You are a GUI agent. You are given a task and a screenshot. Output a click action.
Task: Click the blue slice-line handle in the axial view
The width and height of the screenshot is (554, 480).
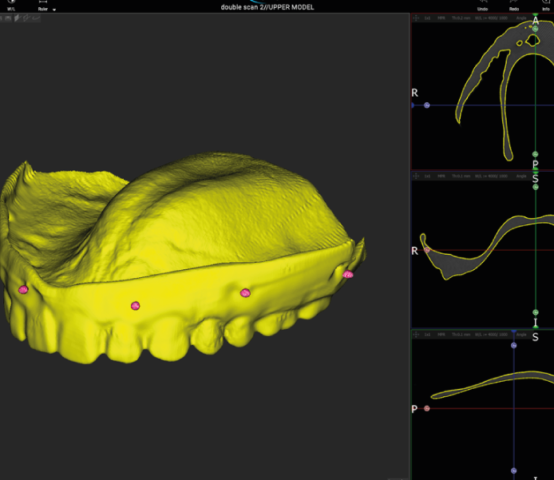click(427, 105)
